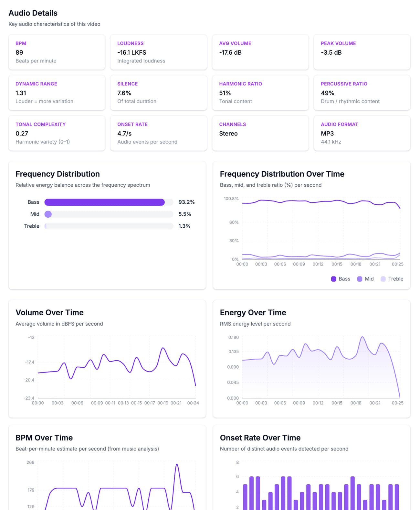420x510 pixels.
Task: Click the "Louder = more variation" caption
Action: pyautogui.click(x=44, y=101)
